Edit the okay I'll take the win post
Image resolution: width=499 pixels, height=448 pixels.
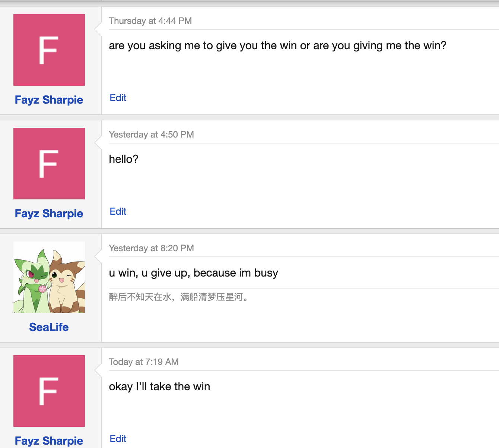[x=118, y=439]
